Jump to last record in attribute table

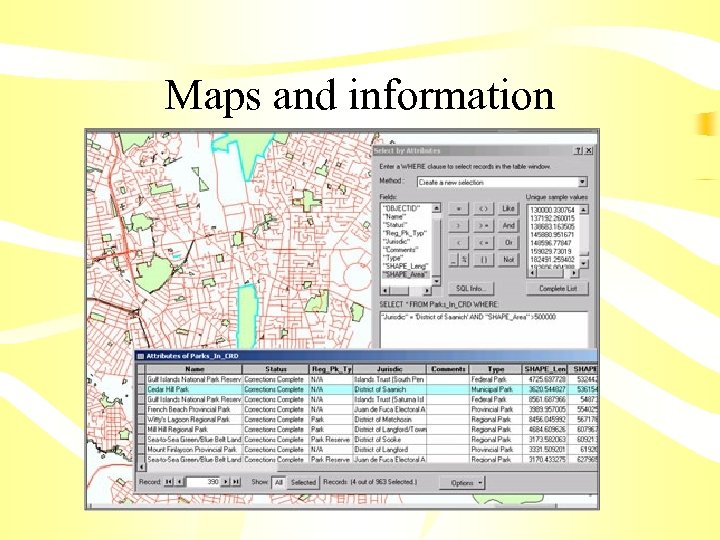pyautogui.click(x=236, y=482)
